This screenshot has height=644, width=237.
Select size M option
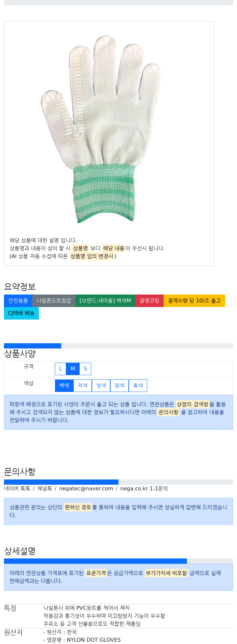tap(73, 369)
